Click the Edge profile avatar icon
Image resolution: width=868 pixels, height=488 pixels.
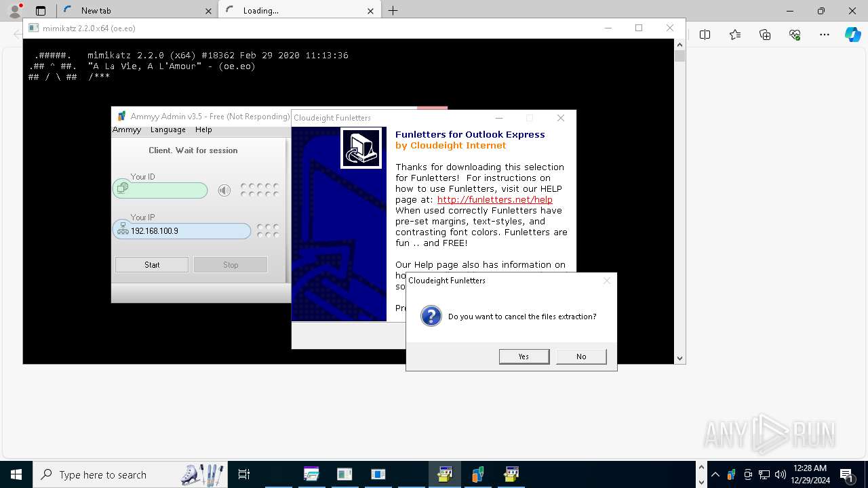pyautogui.click(x=15, y=11)
